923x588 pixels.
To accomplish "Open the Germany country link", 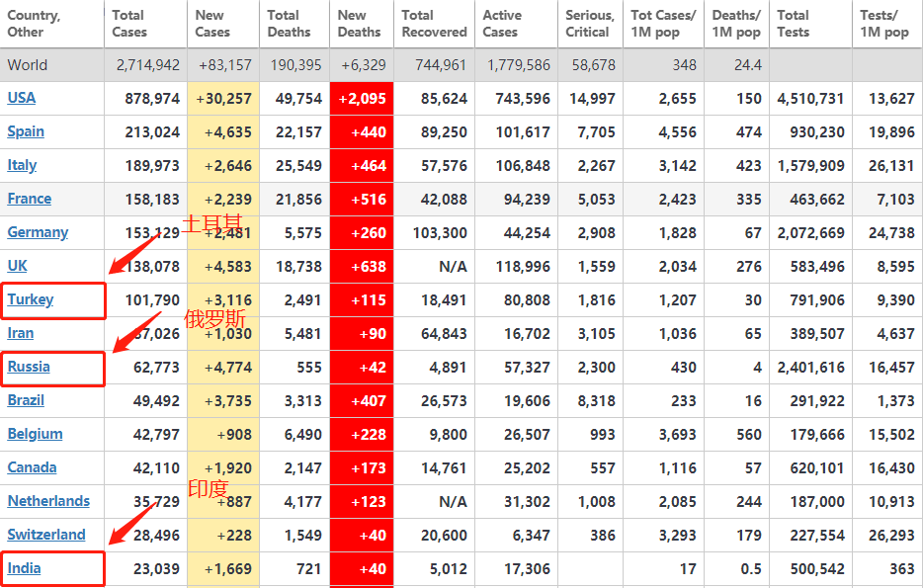I will click(38, 232).
